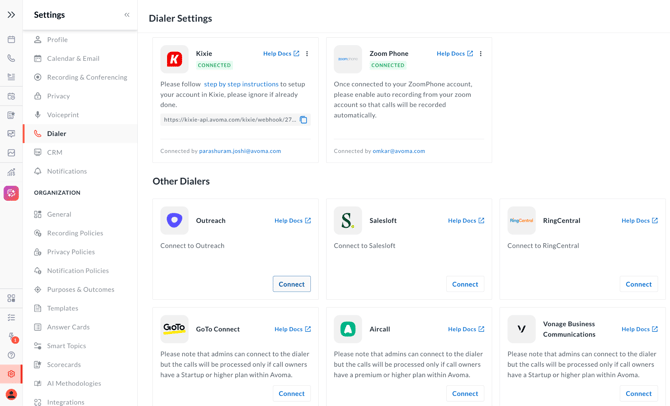Open Zoom Phone Help Docs link
This screenshot has width=670, height=406.
coord(455,53)
